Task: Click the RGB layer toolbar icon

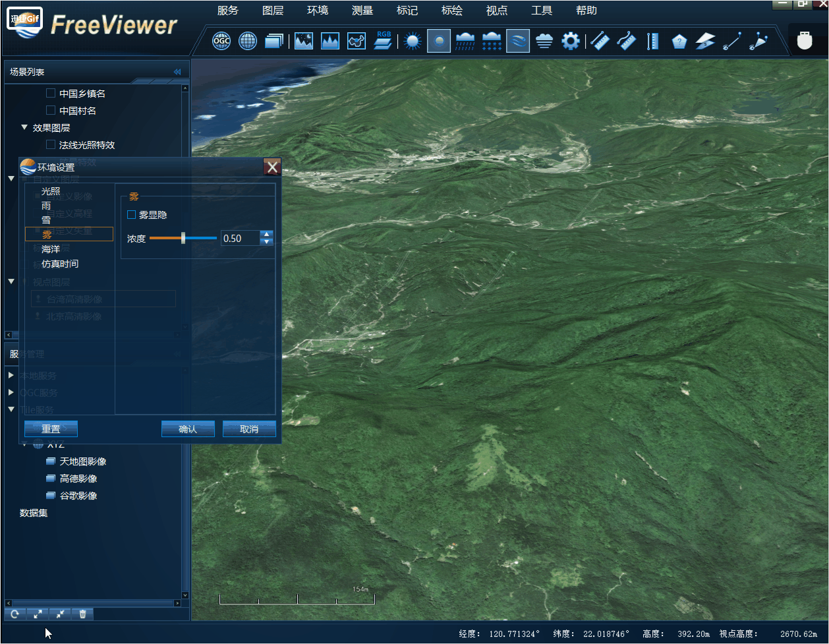Action: click(383, 40)
